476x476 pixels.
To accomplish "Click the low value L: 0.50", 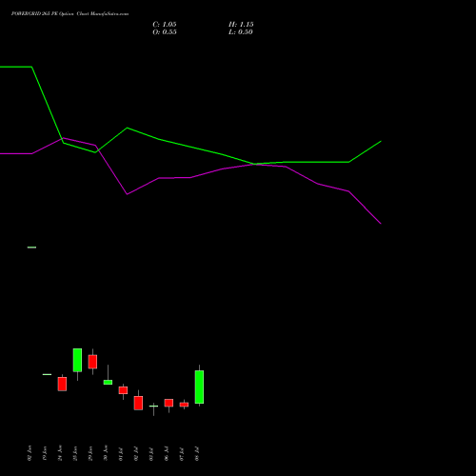I will 241,32.
